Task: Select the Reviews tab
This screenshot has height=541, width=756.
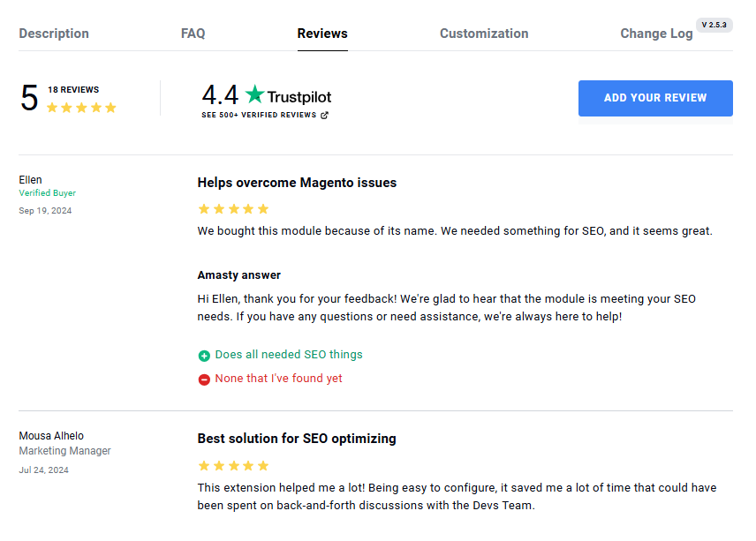Action: pos(322,34)
